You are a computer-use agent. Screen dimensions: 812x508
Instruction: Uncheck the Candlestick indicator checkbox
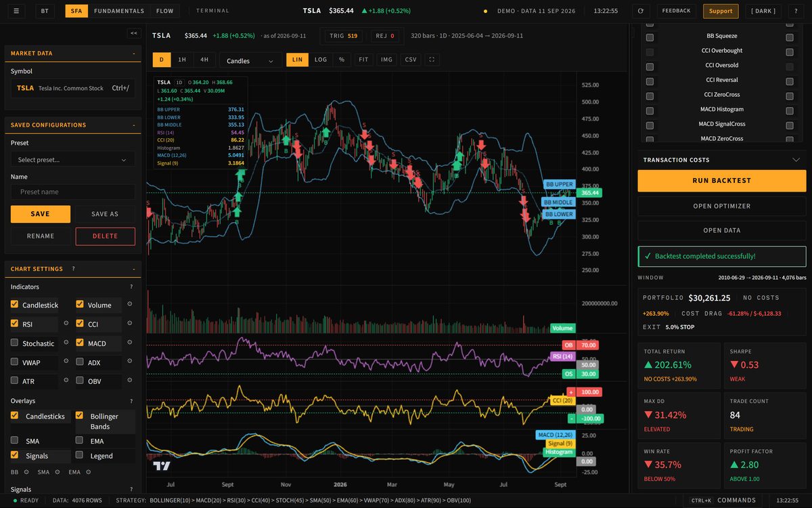click(14, 305)
